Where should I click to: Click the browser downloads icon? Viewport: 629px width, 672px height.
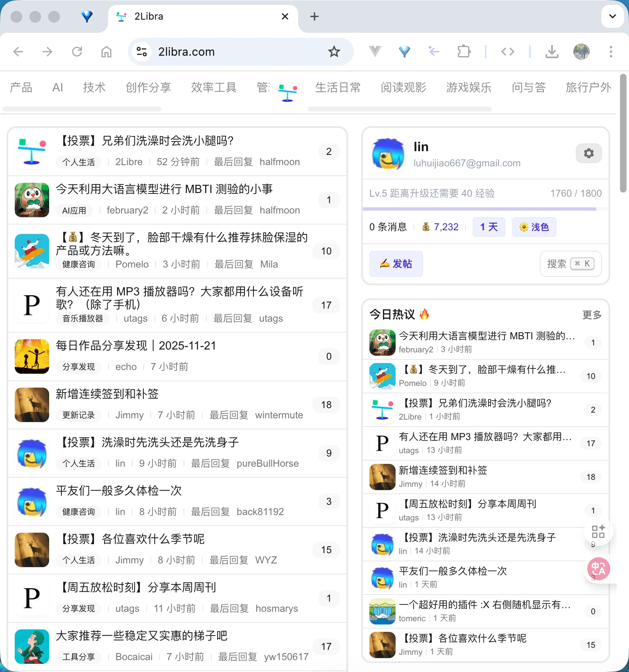click(x=552, y=52)
